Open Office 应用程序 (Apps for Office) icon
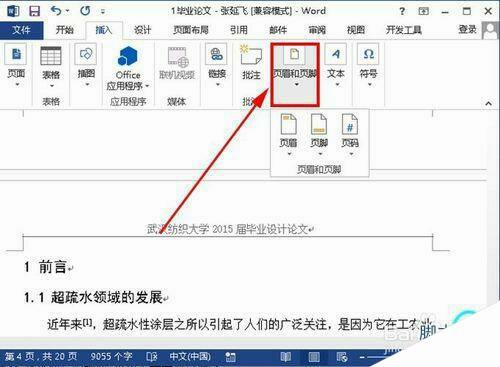The width and height of the screenshot is (500, 367). tap(128, 56)
